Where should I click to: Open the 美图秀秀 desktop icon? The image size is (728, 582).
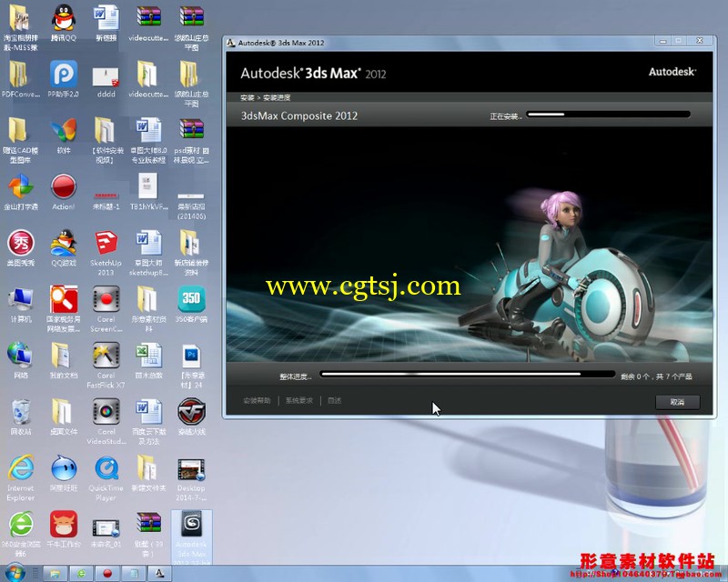click(20, 247)
